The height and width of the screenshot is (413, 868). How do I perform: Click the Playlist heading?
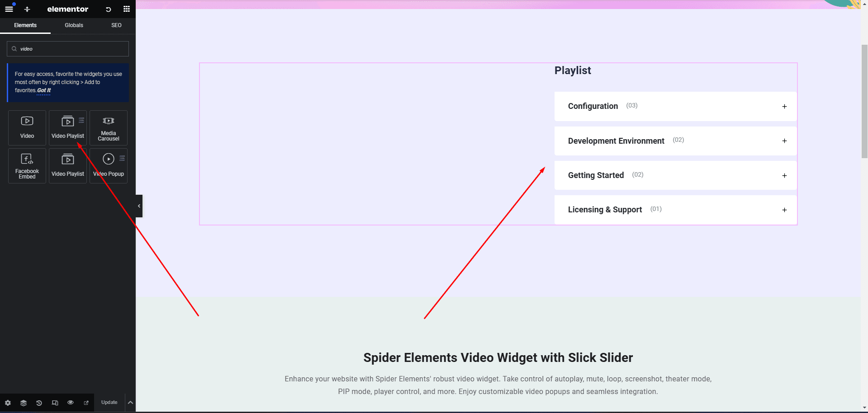tap(573, 70)
